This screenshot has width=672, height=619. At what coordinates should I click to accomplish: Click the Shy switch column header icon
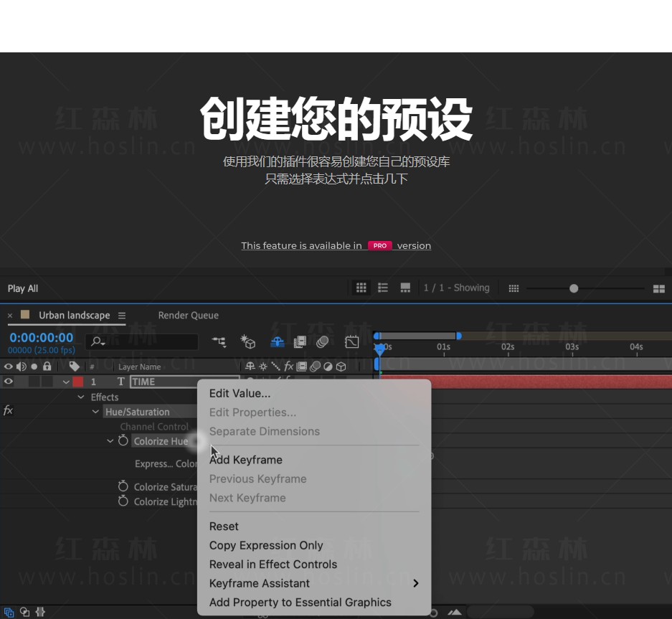coord(250,367)
